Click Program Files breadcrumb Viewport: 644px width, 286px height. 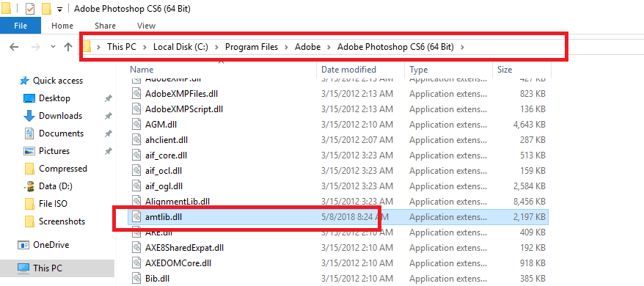coord(252,47)
